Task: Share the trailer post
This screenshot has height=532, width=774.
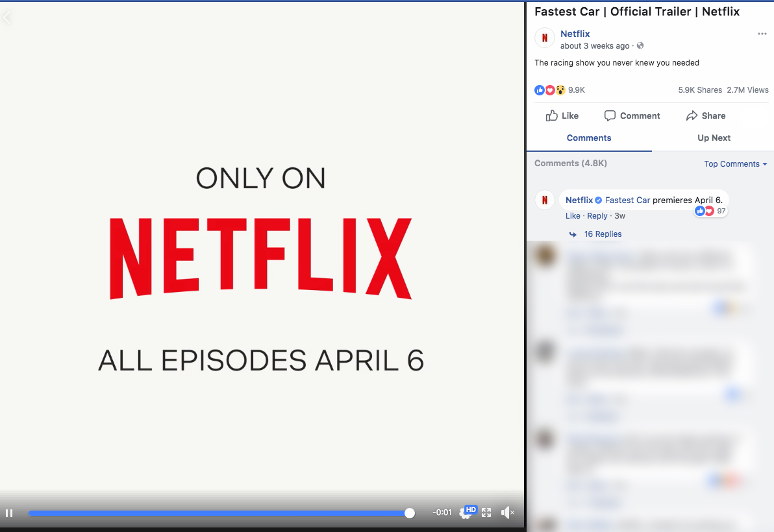Action: click(x=706, y=115)
